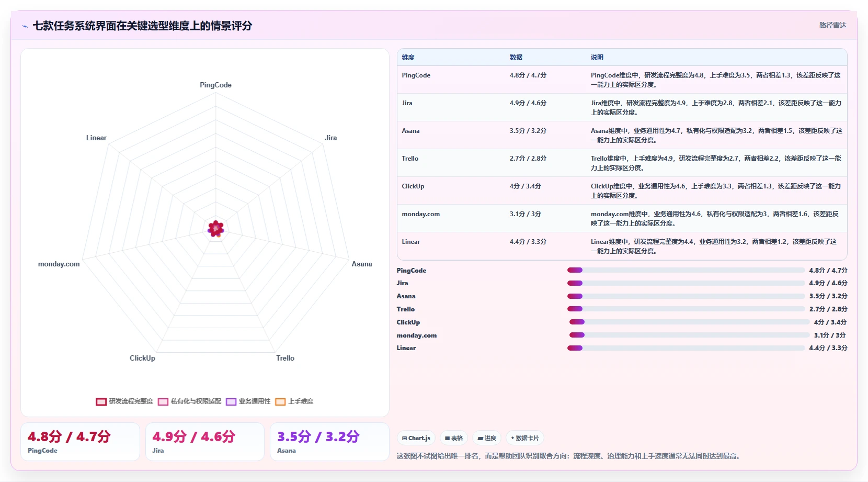Click the Jira radar axis label

tap(330, 138)
